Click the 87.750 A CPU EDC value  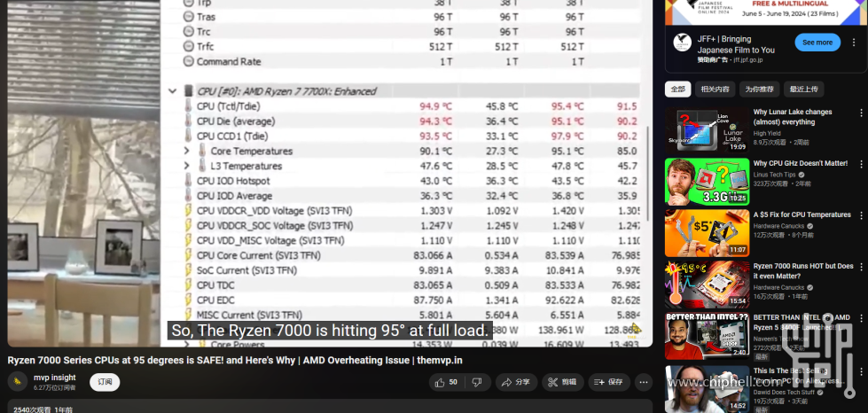point(433,300)
